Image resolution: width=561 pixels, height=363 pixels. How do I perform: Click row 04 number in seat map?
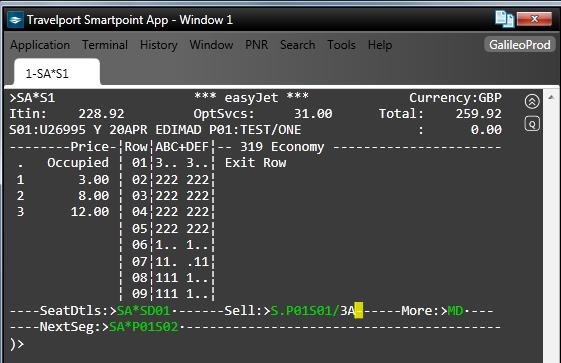pyautogui.click(x=140, y=212)
